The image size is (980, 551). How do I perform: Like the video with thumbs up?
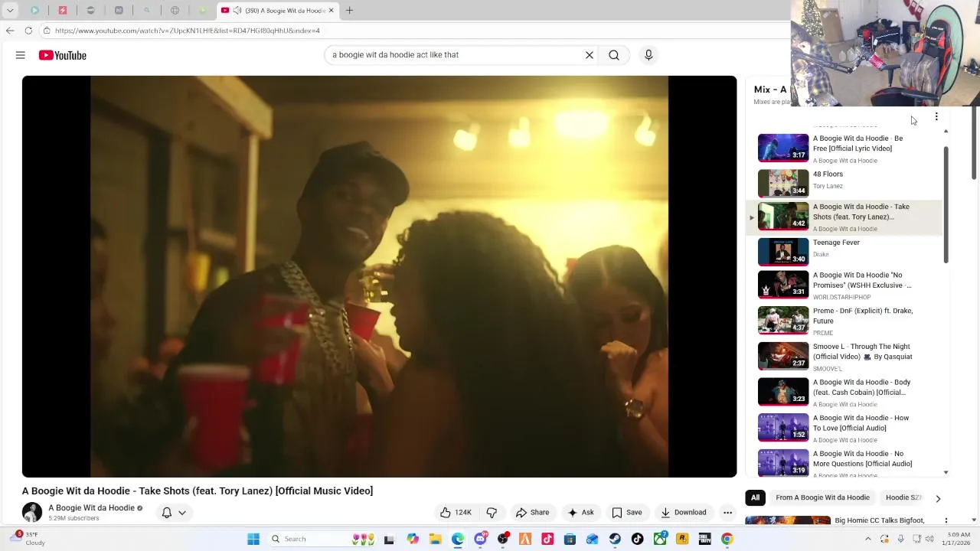click(456, 513)
